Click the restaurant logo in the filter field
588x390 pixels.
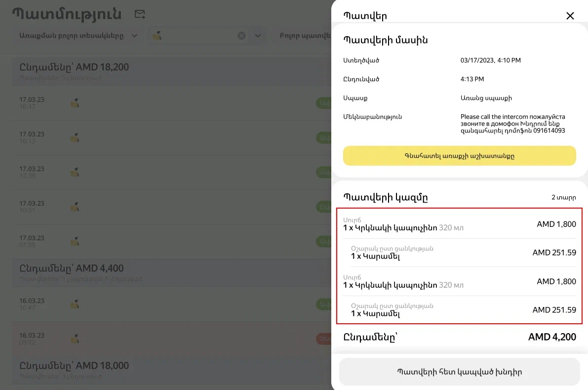(157, 36)
